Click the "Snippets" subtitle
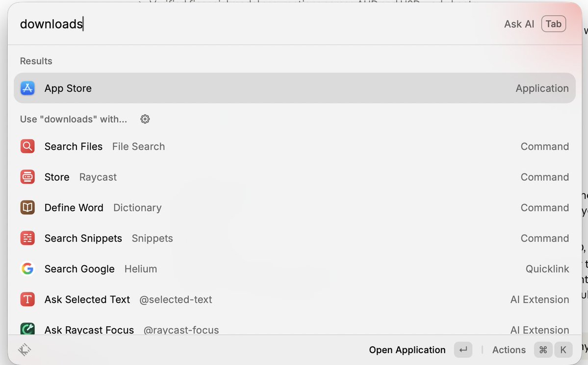The image size is (588, 365). 152,238
